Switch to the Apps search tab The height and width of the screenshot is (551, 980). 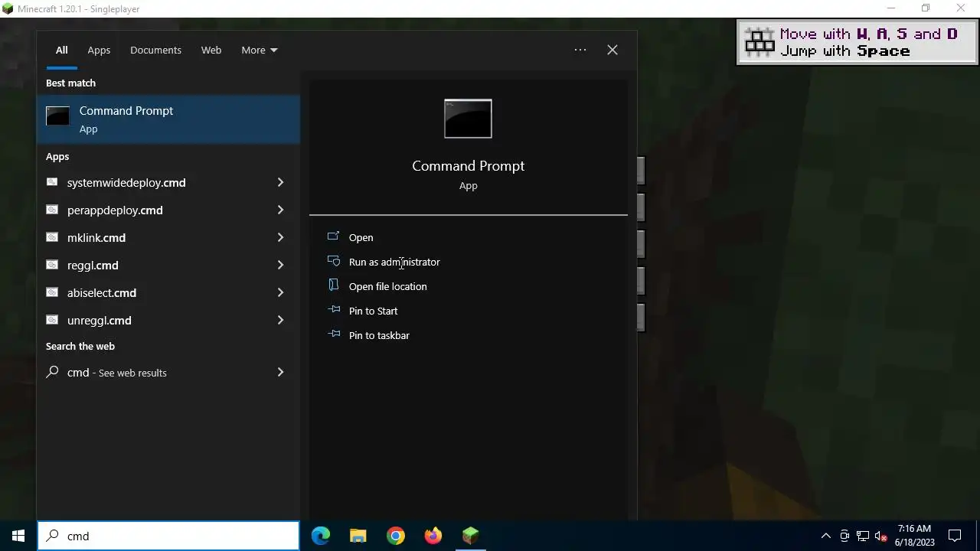click(x=99, y=50)
